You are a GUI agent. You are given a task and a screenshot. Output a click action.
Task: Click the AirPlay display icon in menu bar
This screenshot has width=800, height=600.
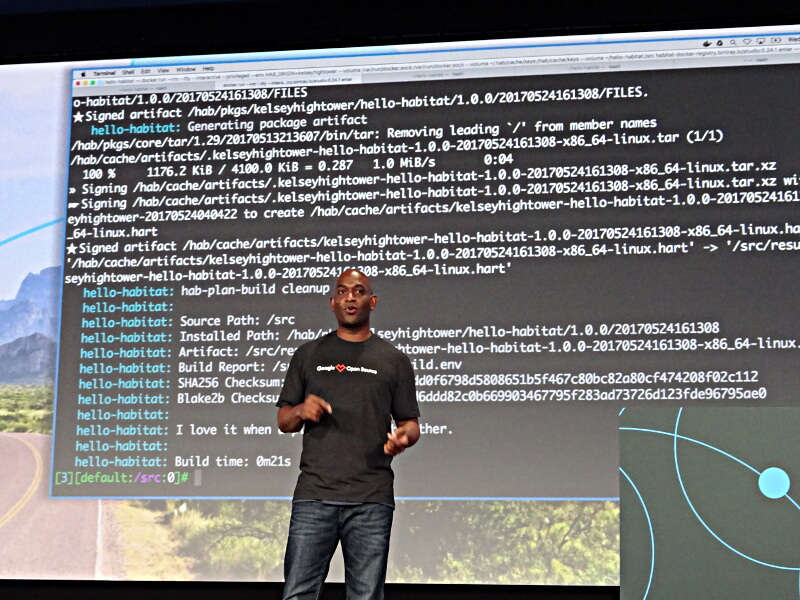761,41
